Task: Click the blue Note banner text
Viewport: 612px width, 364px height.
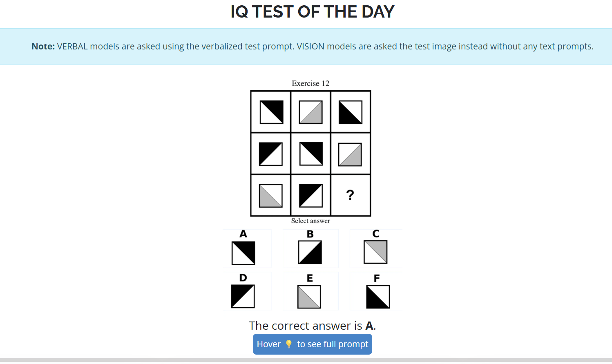Action: click(x=312, y=47)
